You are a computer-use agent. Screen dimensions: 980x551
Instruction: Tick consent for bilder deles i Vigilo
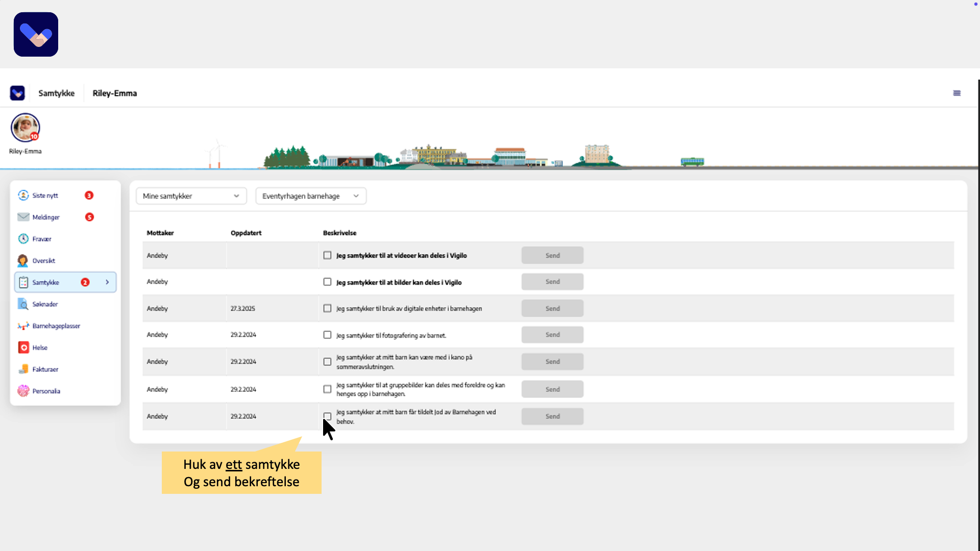tap(327, 282)
